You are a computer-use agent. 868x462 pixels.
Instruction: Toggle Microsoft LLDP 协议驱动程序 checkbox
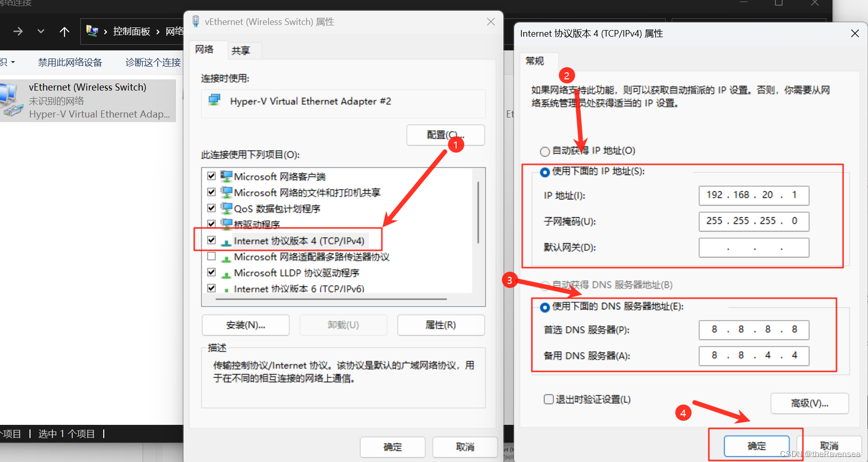pos(212,272)
